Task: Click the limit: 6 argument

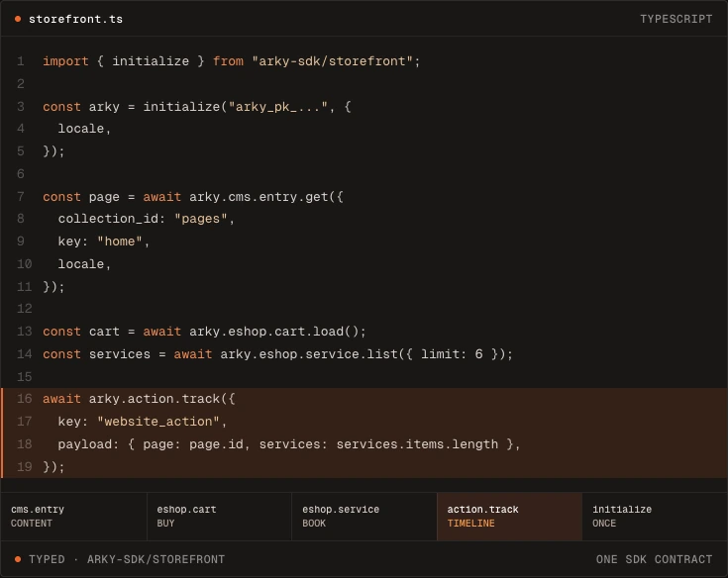Action: (452, 354)
